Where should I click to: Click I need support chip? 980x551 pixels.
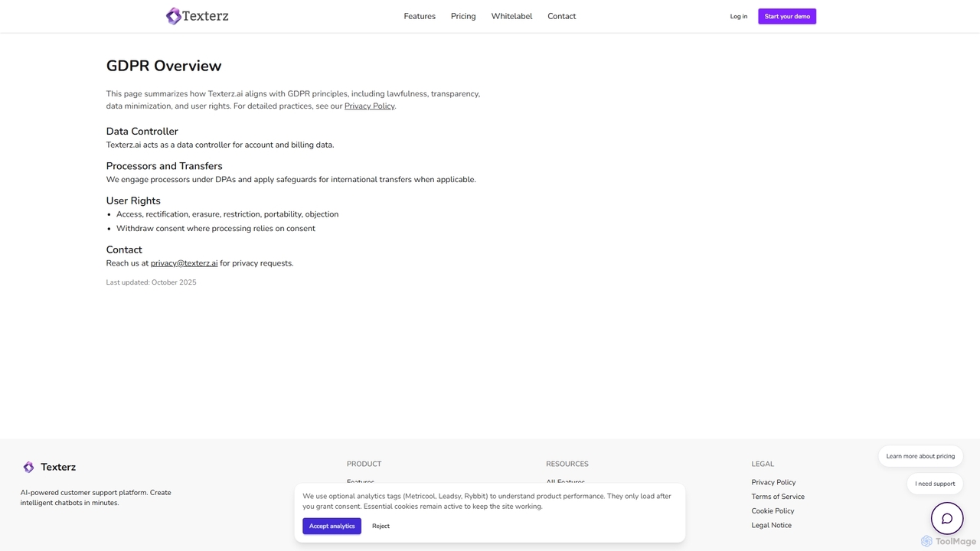point(935,484)
